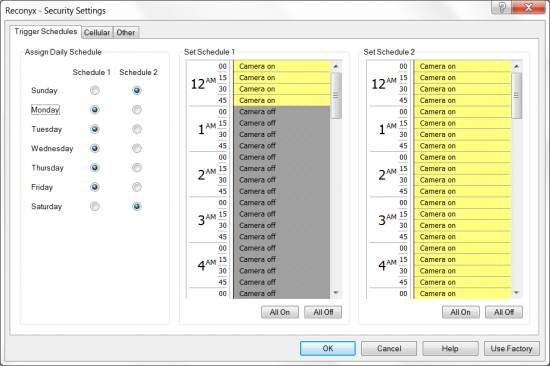Click the Schedule 1 scrollbar thumb

[336, 95]
